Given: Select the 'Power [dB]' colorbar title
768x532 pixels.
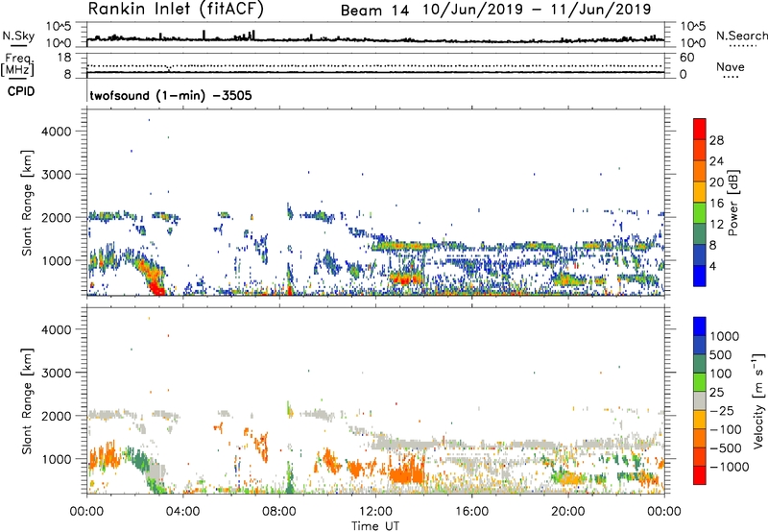Looking at the screenshot, I should [733, 203].
